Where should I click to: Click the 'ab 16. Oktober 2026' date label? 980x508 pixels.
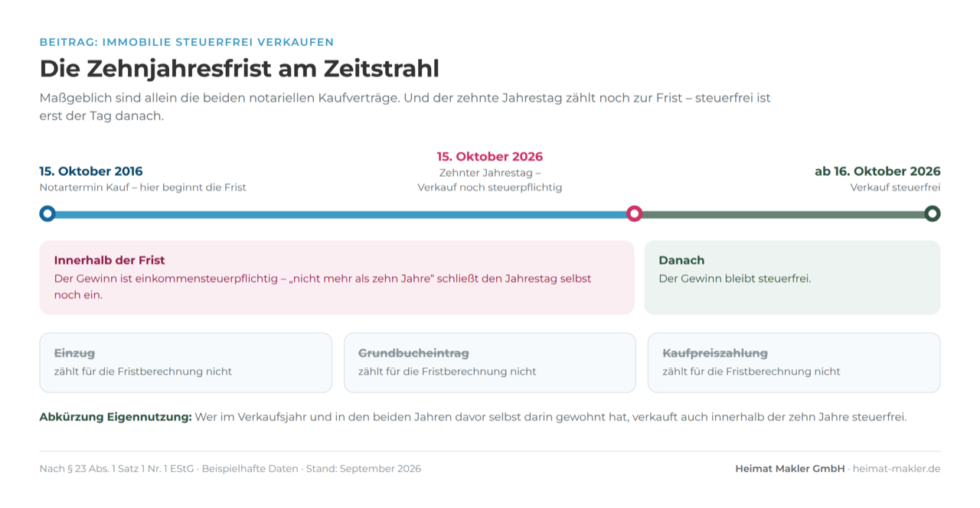(x=877, y=171)
